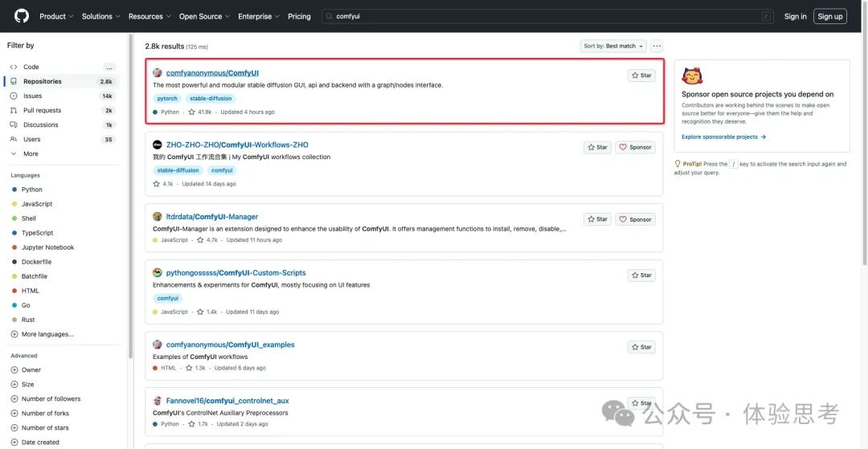868x449 pixels.
Task: Click the Sign up button
Action: [x=830, y=17]
